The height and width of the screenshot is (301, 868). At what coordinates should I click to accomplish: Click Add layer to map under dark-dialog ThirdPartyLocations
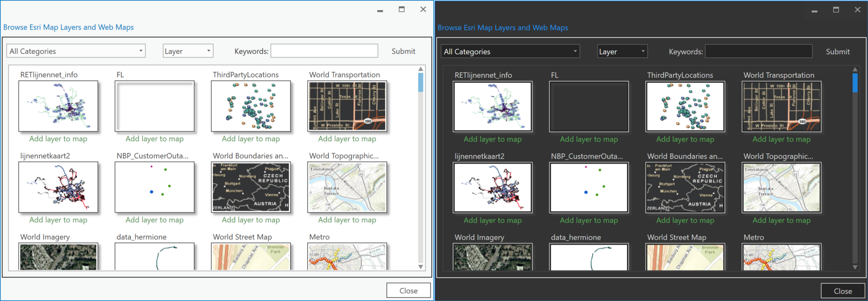click(x=685, y=139)
